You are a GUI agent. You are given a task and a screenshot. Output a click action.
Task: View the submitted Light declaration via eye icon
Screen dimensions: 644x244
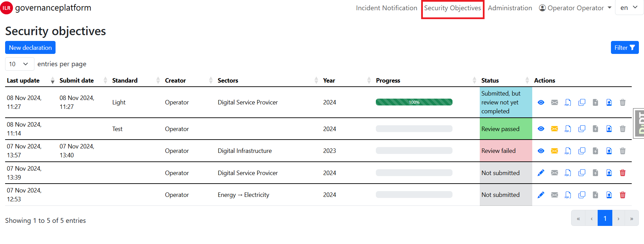click(541, 102)
